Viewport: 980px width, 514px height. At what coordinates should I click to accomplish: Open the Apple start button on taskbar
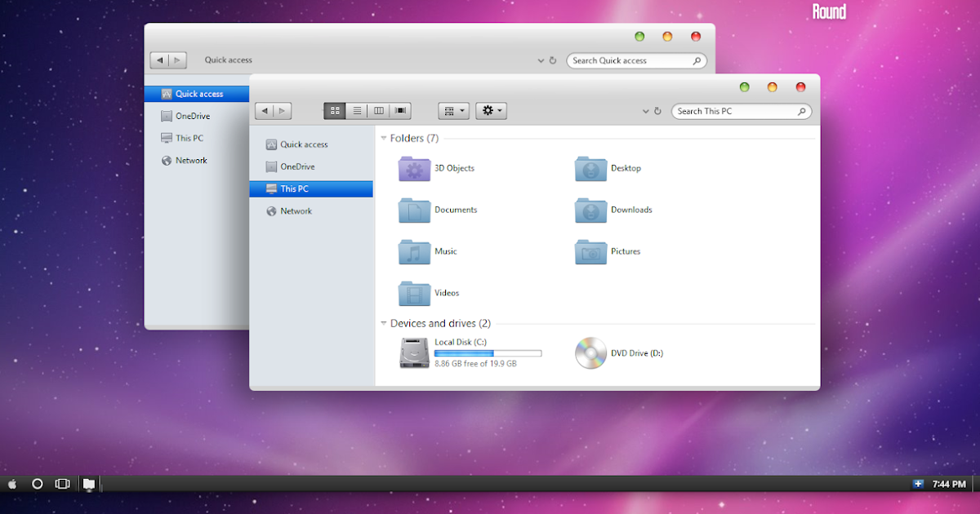(12, 484)
